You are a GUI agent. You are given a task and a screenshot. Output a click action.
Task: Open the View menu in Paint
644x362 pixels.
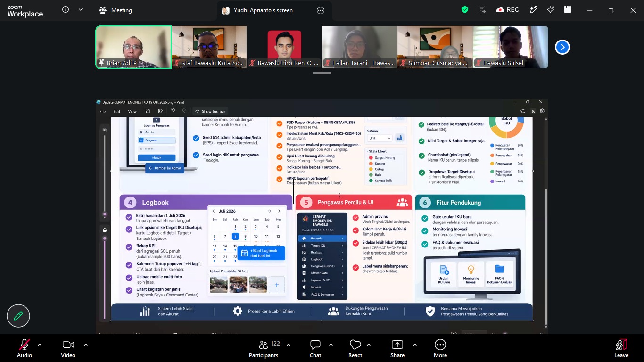click(132, 112)
